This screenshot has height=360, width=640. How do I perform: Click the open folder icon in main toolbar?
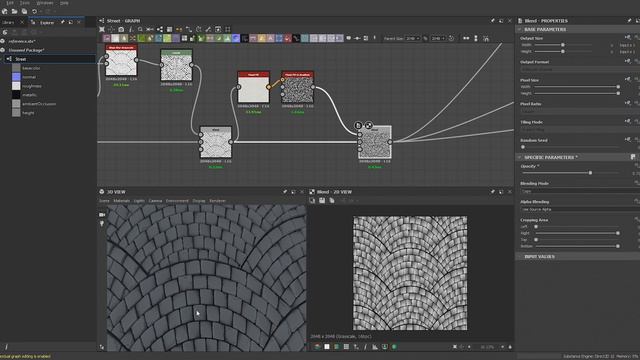tap(15, 11)
